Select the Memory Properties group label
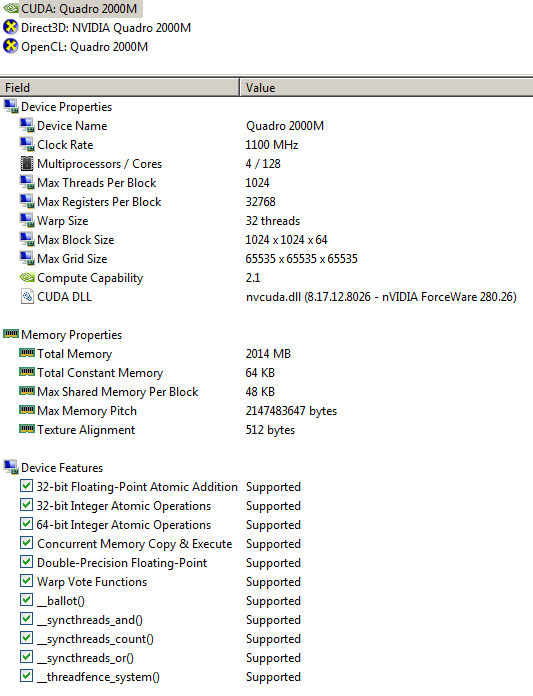This screenshot has height=696, width=533. pyautogui.click(x=71, y=335)
